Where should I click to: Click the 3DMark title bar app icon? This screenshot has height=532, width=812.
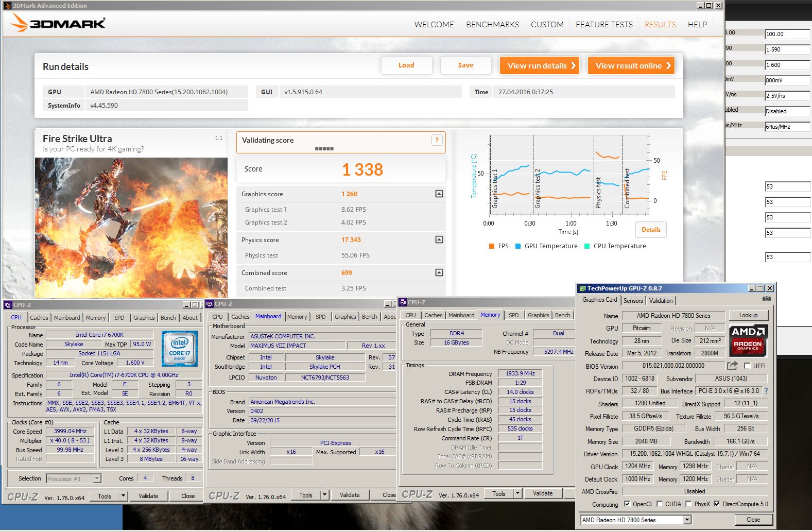[7, 6]
